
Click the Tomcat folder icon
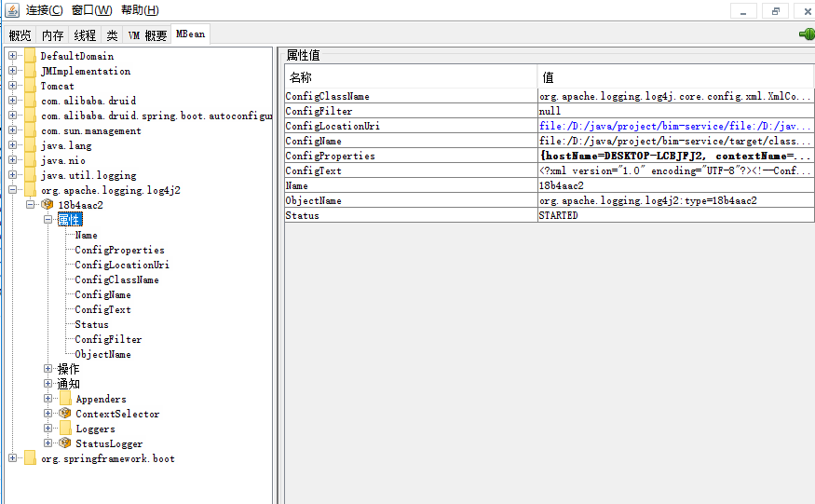point(30,86)
